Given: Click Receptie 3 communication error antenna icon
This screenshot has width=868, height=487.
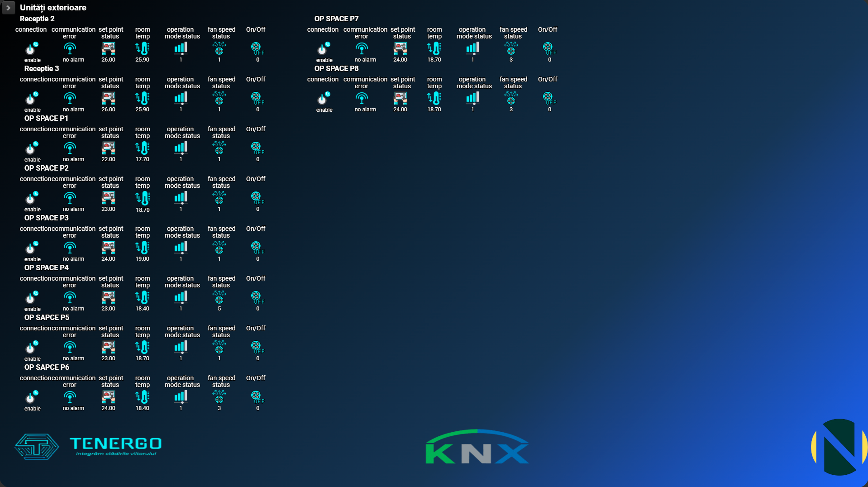Looking at the screenshot, I should click(x=70, y=98).
